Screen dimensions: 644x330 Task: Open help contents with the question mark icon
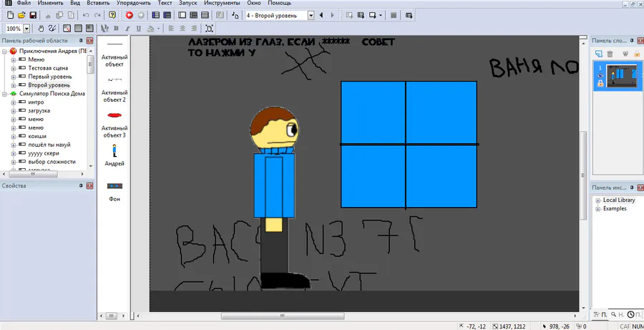pyautogui.click(x=112, y=15)
